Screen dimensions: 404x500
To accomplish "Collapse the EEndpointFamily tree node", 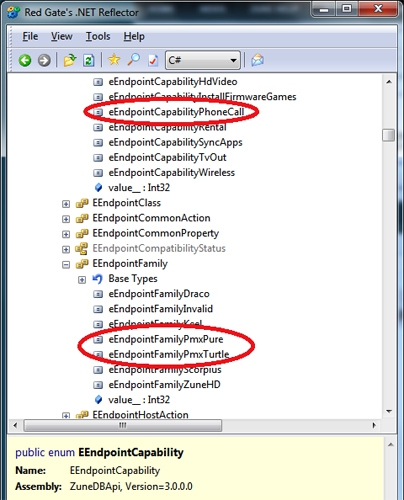I will [66, 264].
